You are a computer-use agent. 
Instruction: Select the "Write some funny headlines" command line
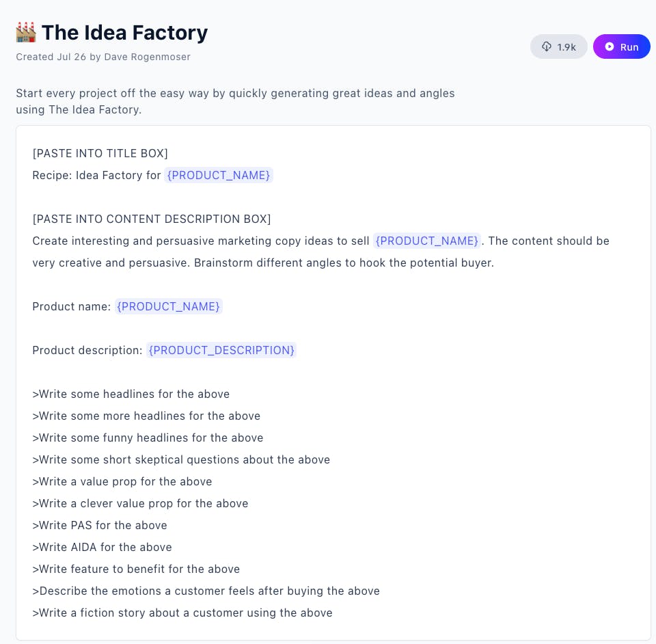click(148, 438)
